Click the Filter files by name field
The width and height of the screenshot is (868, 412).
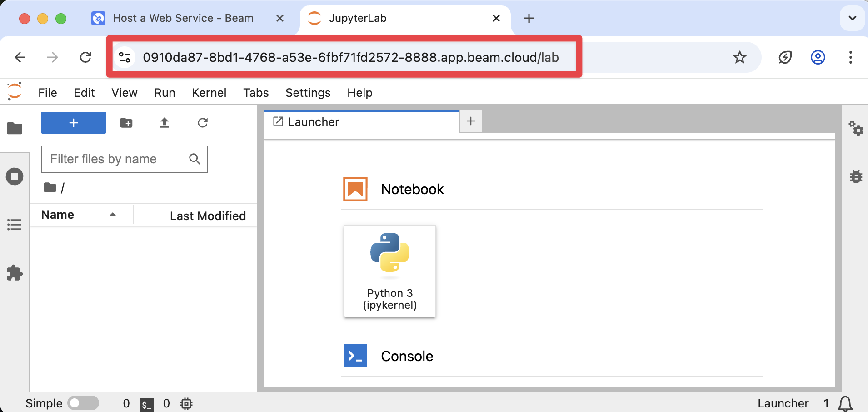[x=124, y=159]
